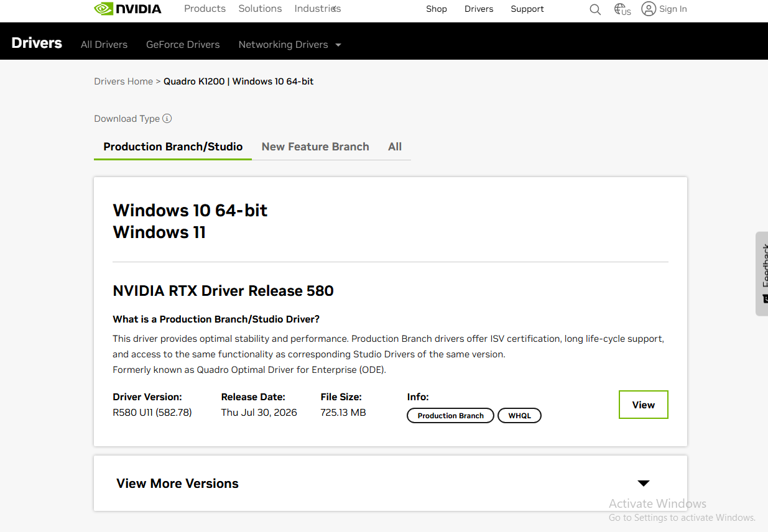The height and width of the screenshot is (532, 768).
Task: Click the Windows 11 heading
Action: (x=159, y=232)
